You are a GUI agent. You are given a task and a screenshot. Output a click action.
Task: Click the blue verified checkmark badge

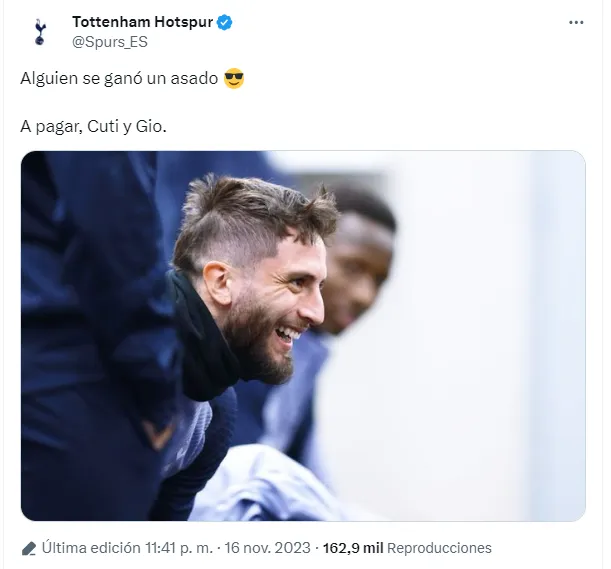point(225,22)
